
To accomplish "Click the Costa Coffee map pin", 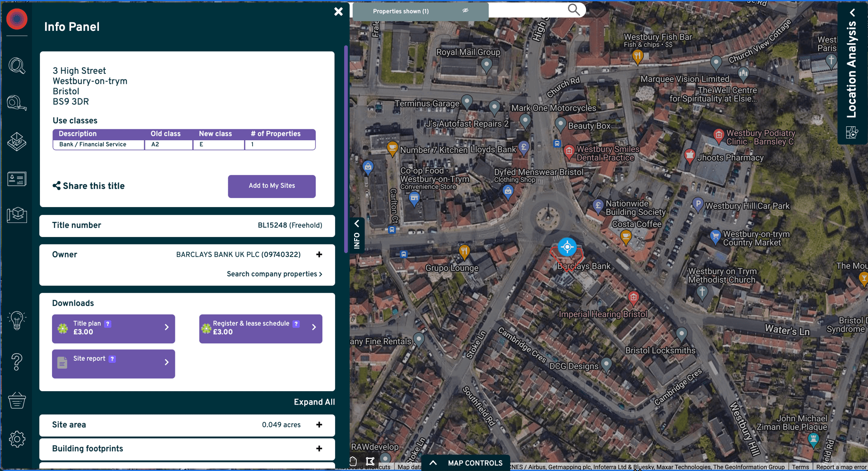I will [x=626, y=237].
